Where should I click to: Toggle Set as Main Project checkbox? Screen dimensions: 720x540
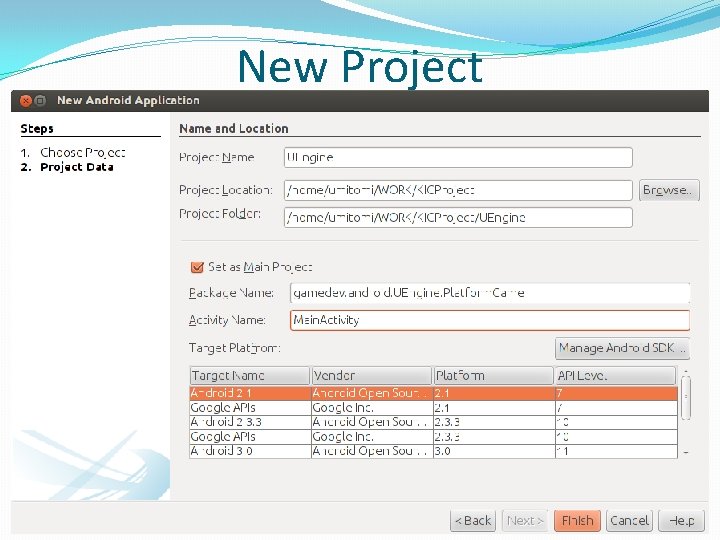click(x=197, y=267)
